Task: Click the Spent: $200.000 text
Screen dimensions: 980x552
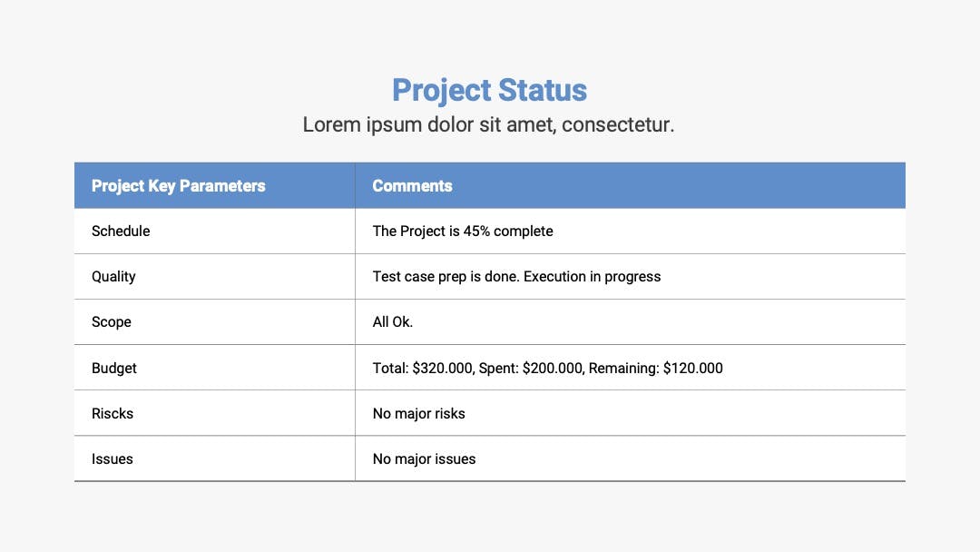Action: tap(532, 369)
